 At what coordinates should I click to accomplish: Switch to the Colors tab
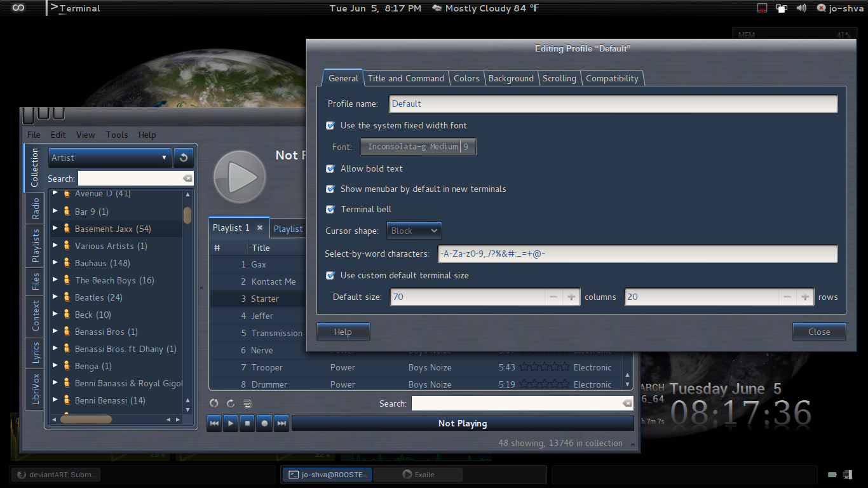[x=466, y=78]
